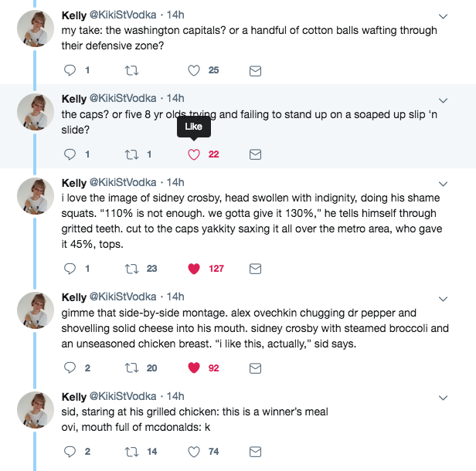Open the cotton balls tweet options chevron
Screen dimensions: 476x471
tap(444, 16)
